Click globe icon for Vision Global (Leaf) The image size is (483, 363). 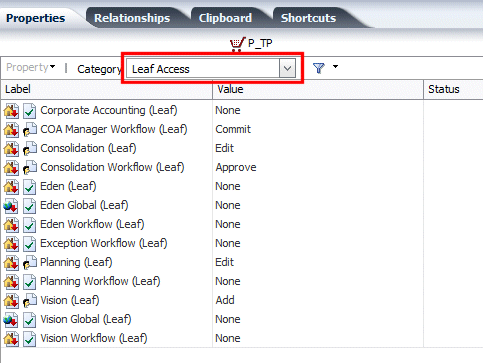point(11,320)
